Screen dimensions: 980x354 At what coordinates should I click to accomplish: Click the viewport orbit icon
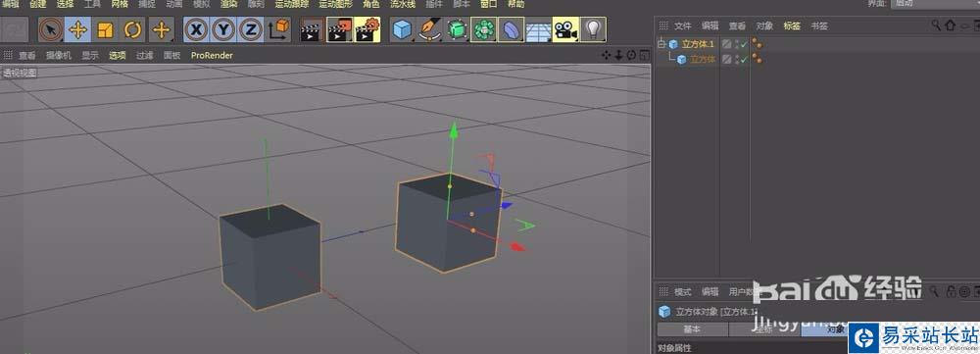tap(631, 55)
